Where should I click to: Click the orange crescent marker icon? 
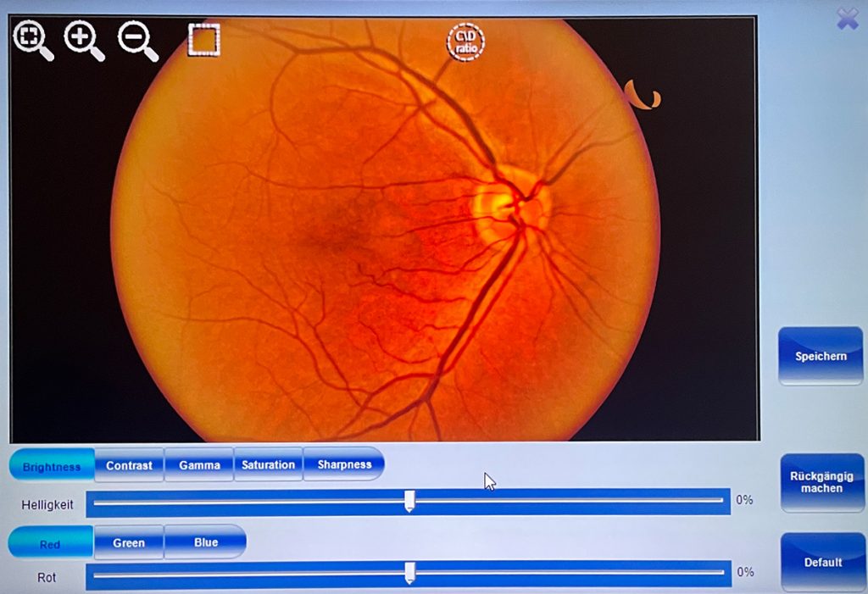[642, 94]
